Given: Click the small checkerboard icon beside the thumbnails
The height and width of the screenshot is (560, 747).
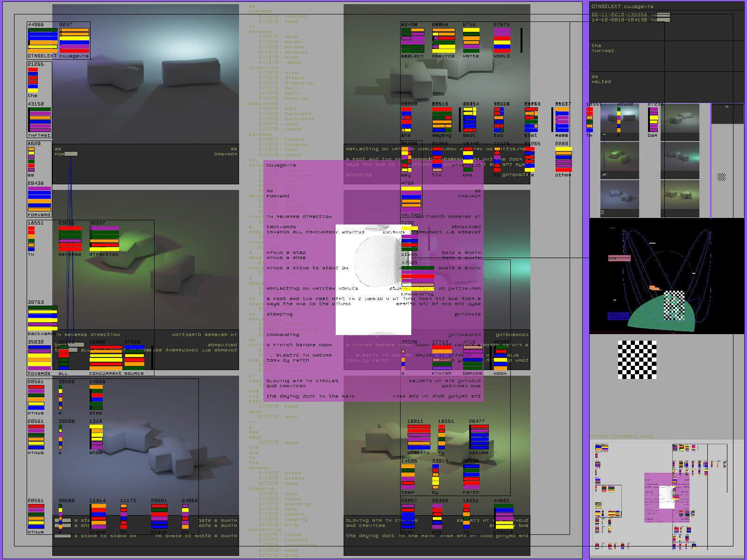Looking at the screenshot, I should coord(721,177).
